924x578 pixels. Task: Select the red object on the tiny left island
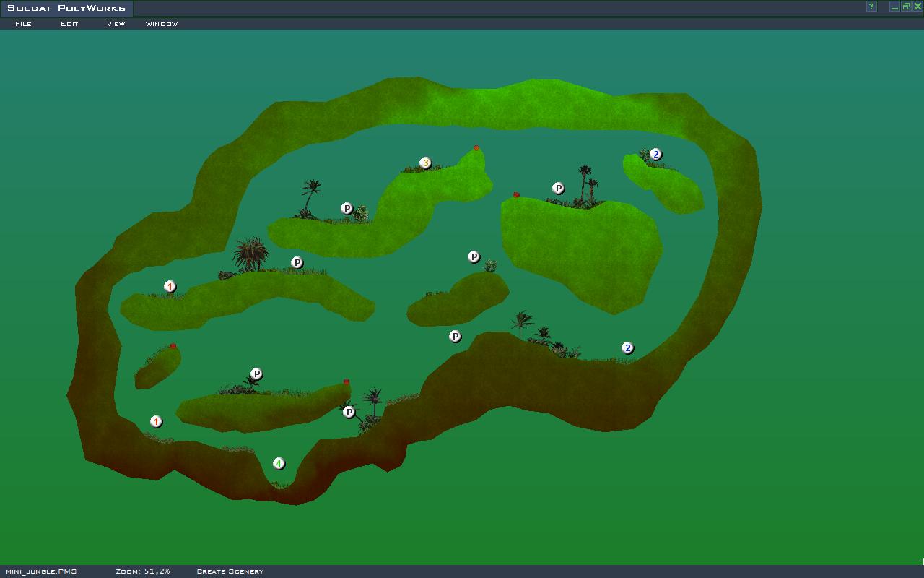tap(173, 346)
